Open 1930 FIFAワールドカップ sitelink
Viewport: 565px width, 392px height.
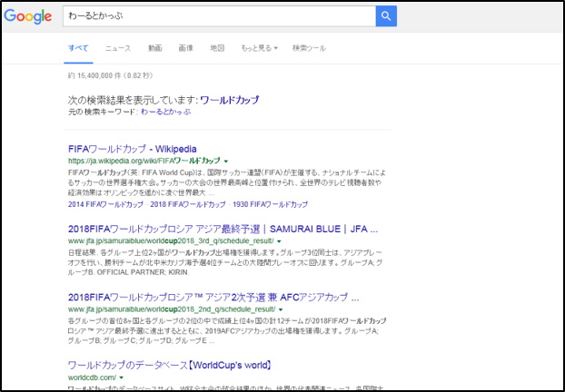coord(271,204)
